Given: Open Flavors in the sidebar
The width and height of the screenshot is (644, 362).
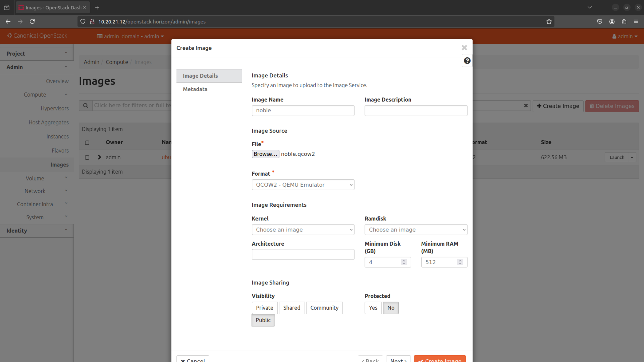Looking at the screenshot, I should 60,150.
